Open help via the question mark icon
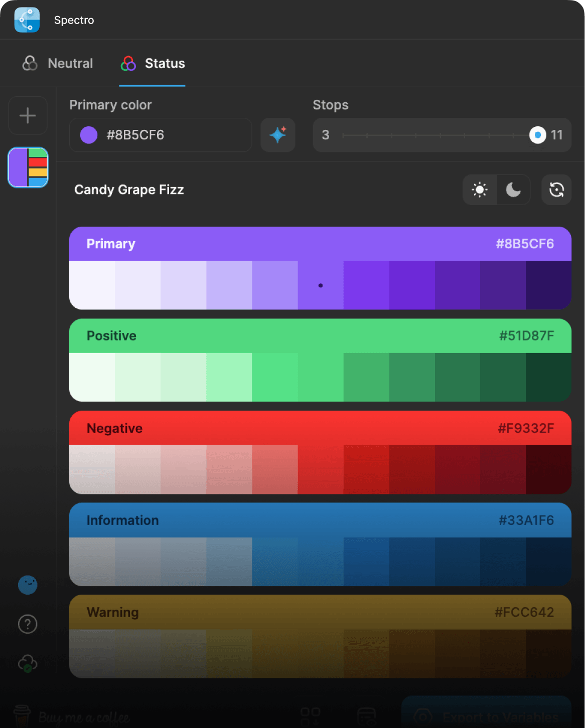Viewport: 585px width, 728px height. tap(28, 624)
